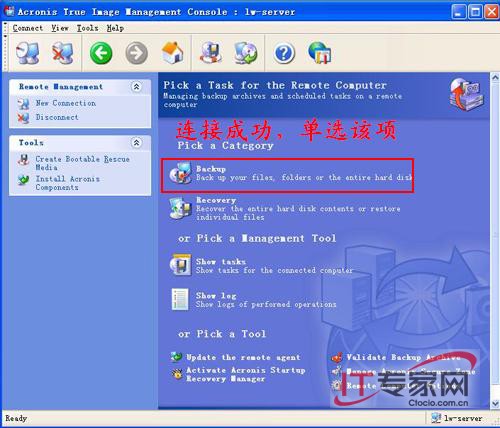The height and width of the screenshot is (428, 500).
Task: Click the Create Bootable Rescue Media toolbar icon
Action: tap(211, 53)
